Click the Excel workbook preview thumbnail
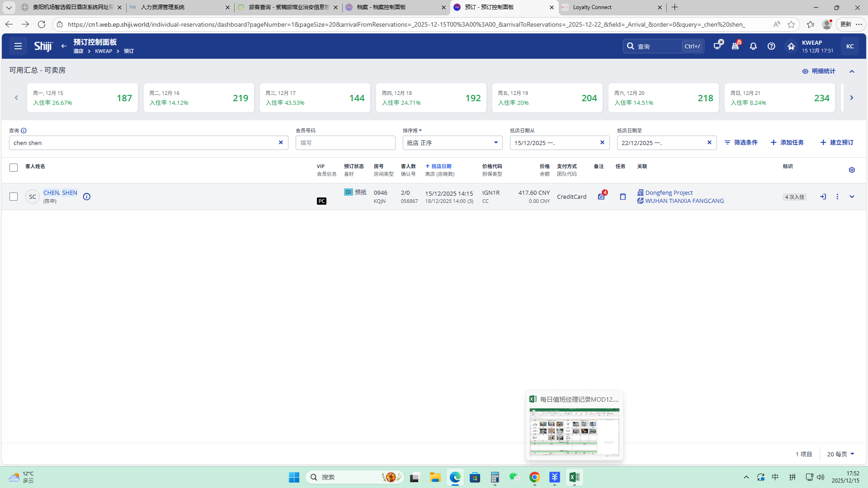Image resolution: width=868 pixels, height=488 pixels. coord(574,432)
